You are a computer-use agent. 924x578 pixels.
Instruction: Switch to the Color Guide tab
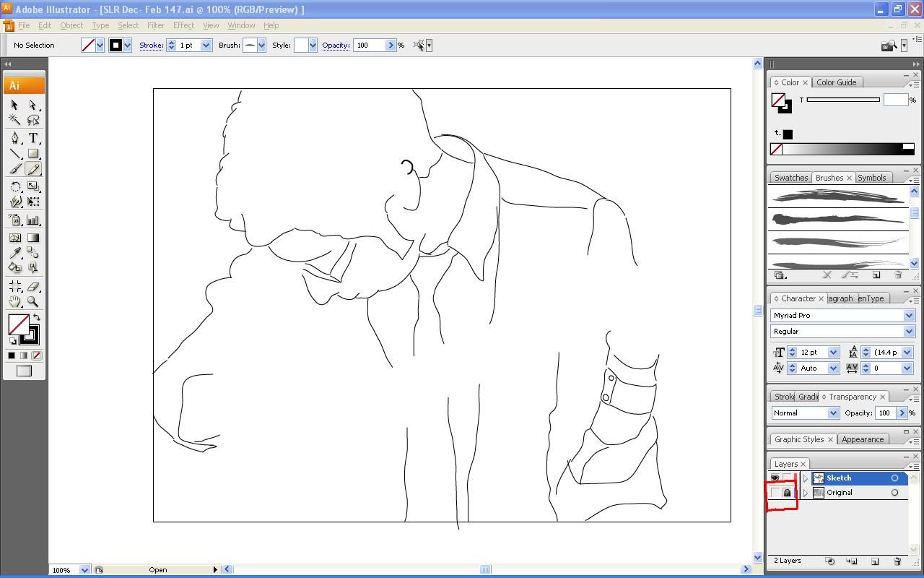(x=836, y=82)
